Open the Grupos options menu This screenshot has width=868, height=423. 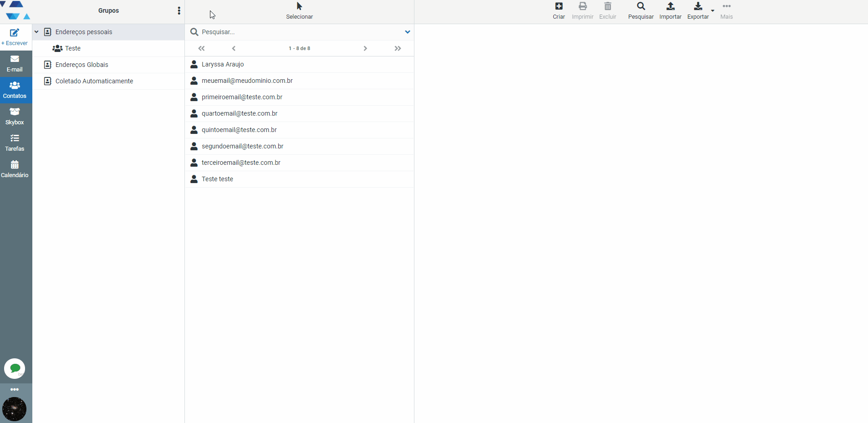click(179, 10)
